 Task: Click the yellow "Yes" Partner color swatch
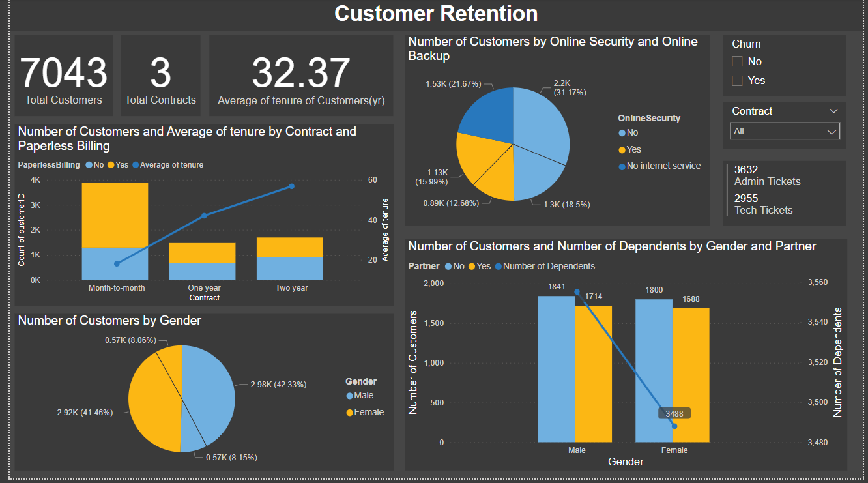tap(471, 266)
